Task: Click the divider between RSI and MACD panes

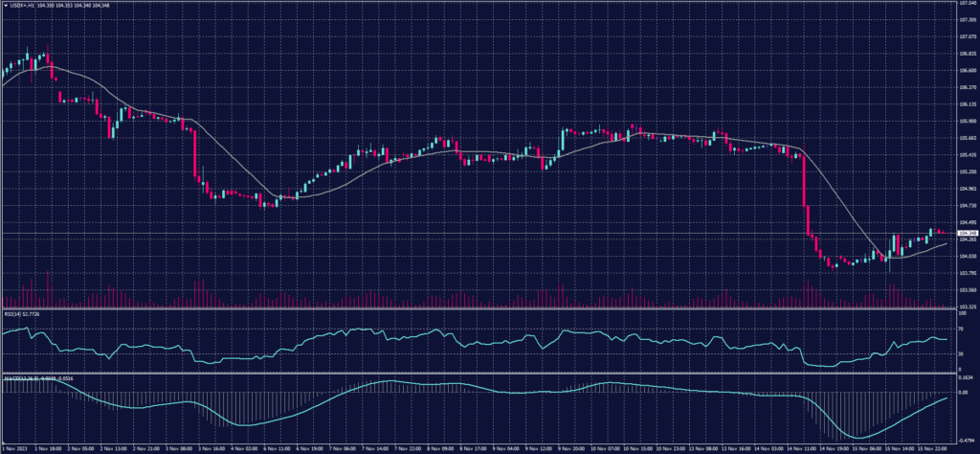Action: coord(479,374)
